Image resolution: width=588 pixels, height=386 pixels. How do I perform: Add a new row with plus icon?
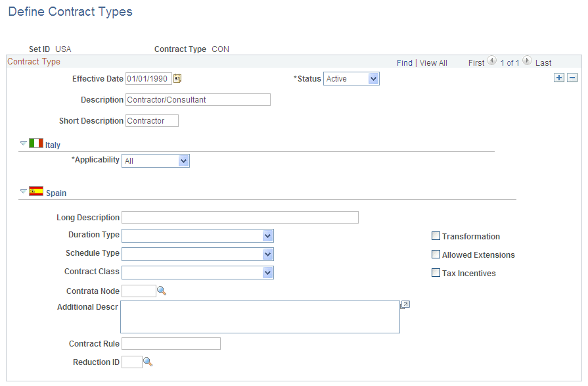pos(558,78)
